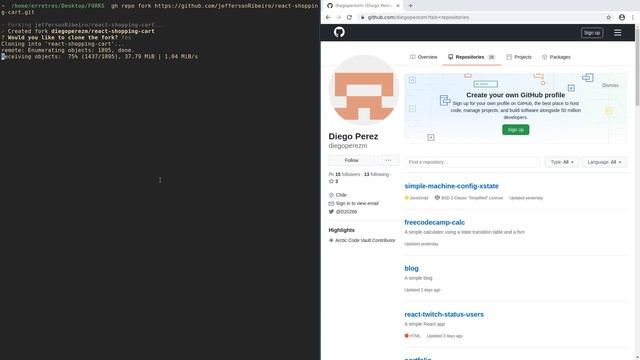View the 13 following list
Image resolution: width=640 pixels, height=360 pixels.
(x=376, y=174)
